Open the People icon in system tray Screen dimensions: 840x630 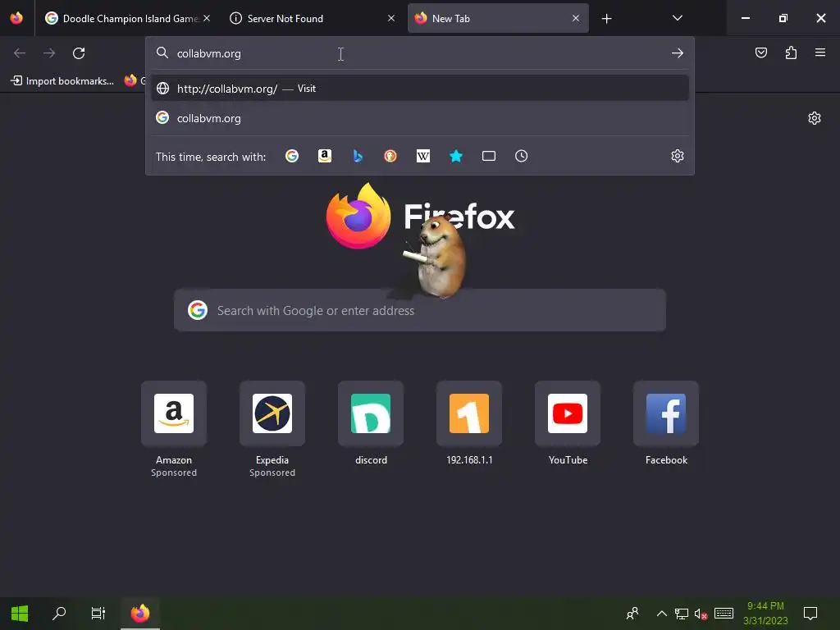tap(632, 614)
